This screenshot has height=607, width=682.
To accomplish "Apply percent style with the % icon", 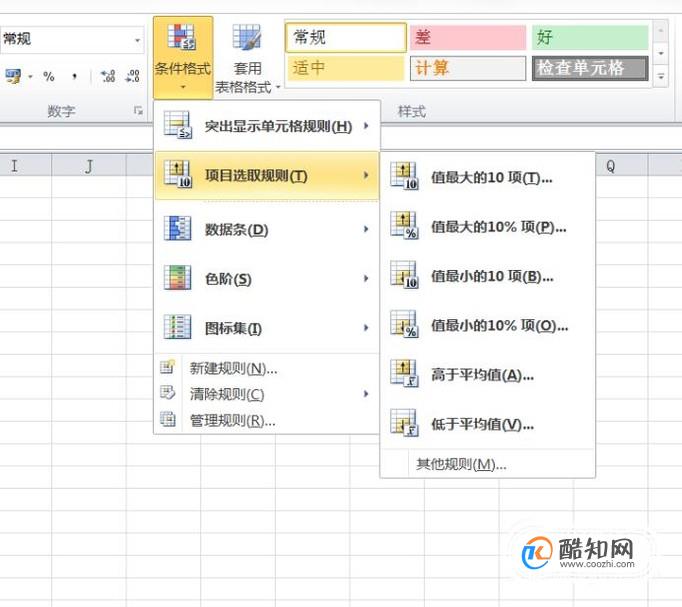I will pos(49,77).
